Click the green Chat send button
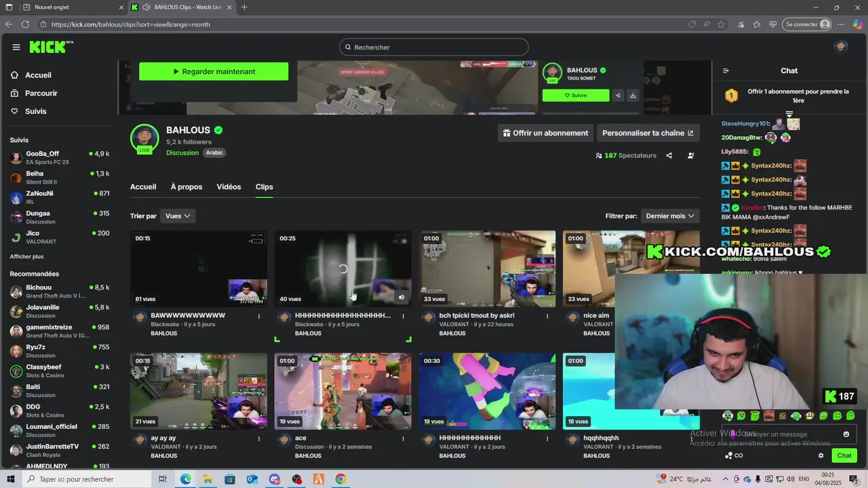 click(844, 455)
